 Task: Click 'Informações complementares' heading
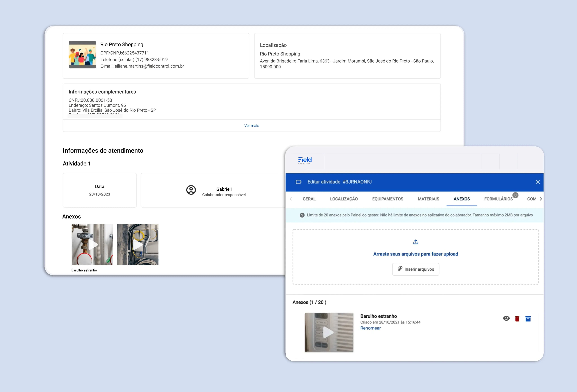[102, 92]
